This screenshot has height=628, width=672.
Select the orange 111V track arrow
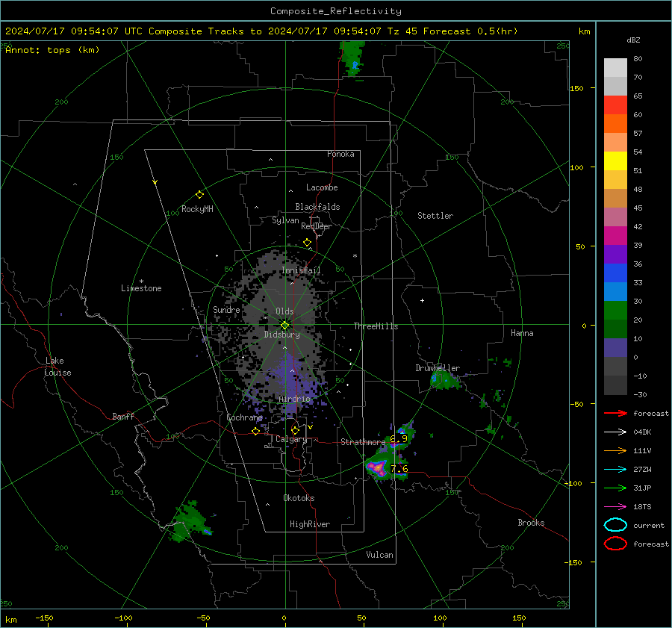(615, 450)
